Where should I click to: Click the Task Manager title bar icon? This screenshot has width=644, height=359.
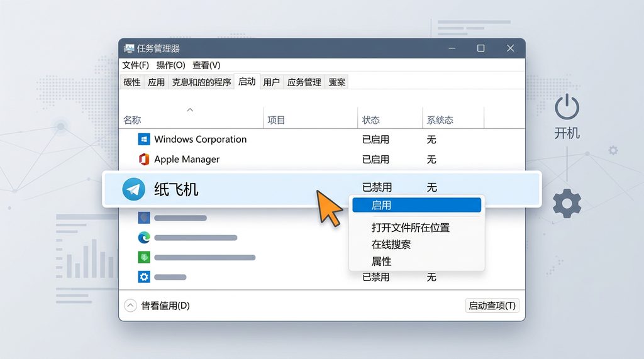(x=129, y=48)
